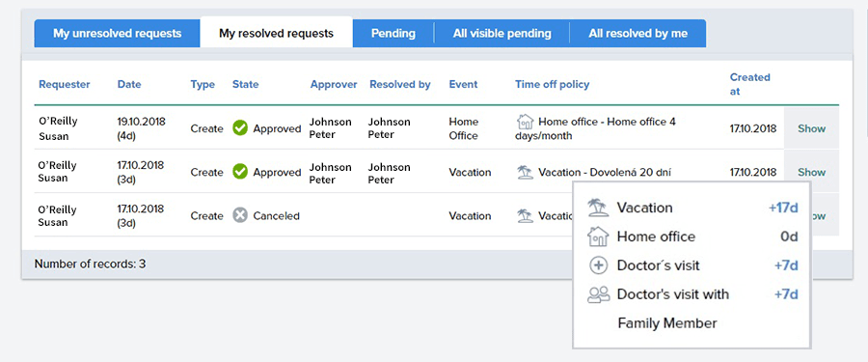This screenshot has height=362, width=868.
Task: Click the +7d value next to Doctor´s visit
Action: tap(786, 265)
